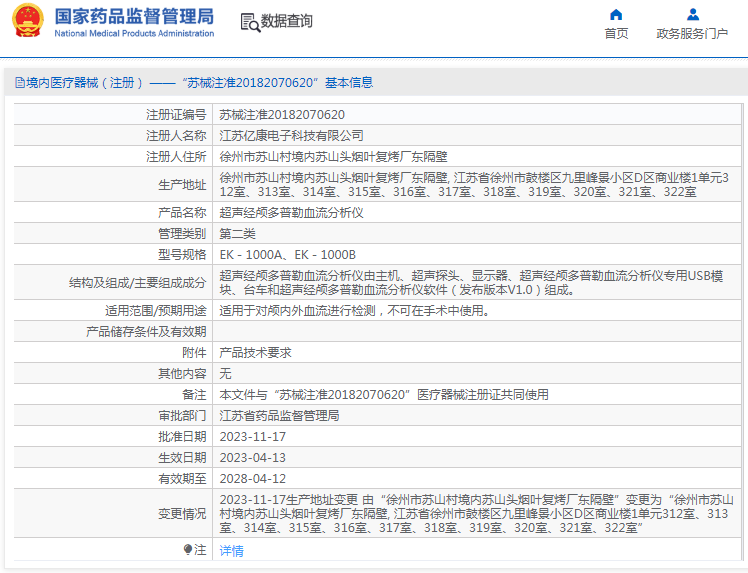
Task: Click the 批准日期 row label
Action: [182, 437]
